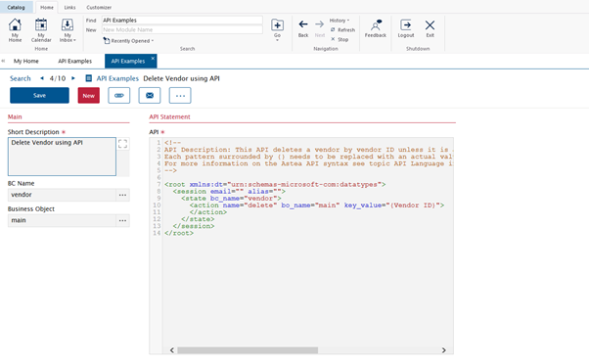589x364 pixels.
Task: Click the Main section header
Action: (15, 116)
